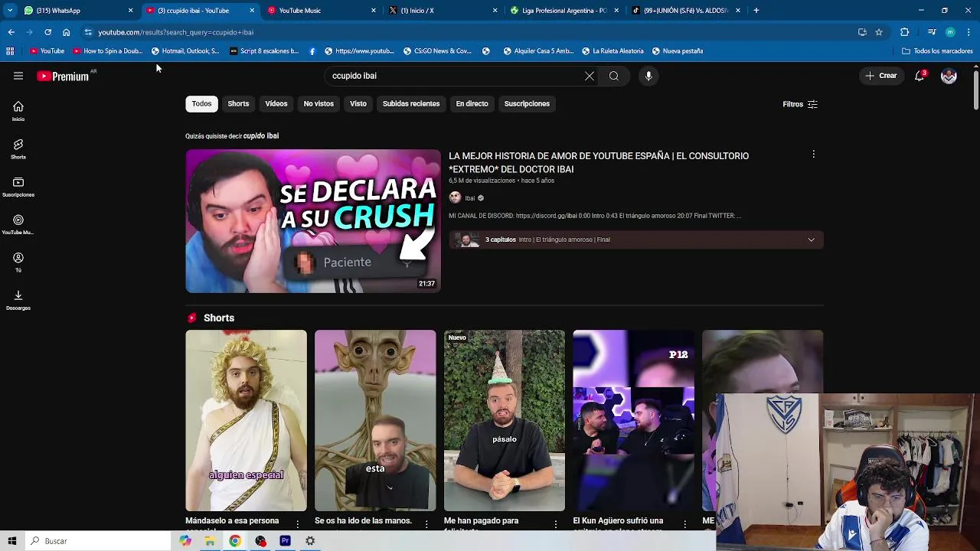Screen dimensions: 980x551
Task: Open the Ibai channel name link
Action: tap(470, 197)
